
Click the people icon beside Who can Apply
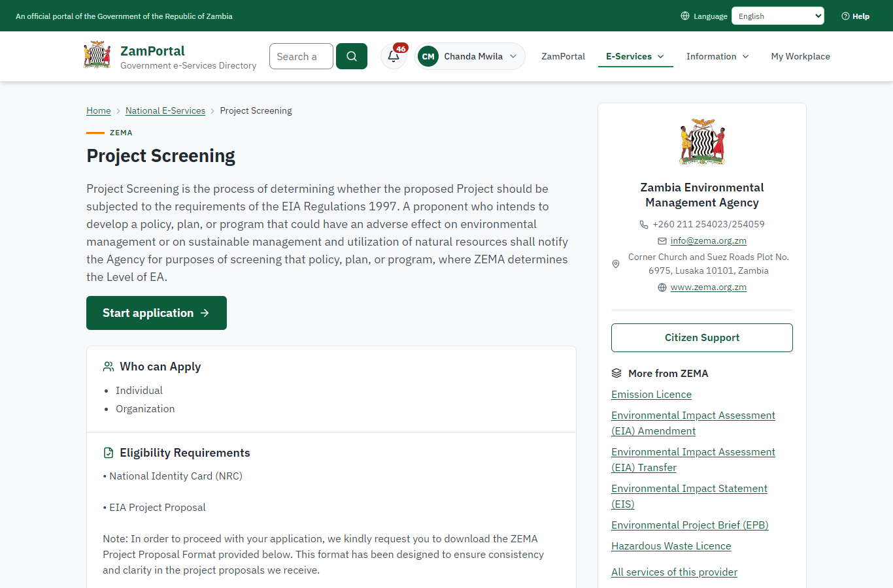coord(109,367)
